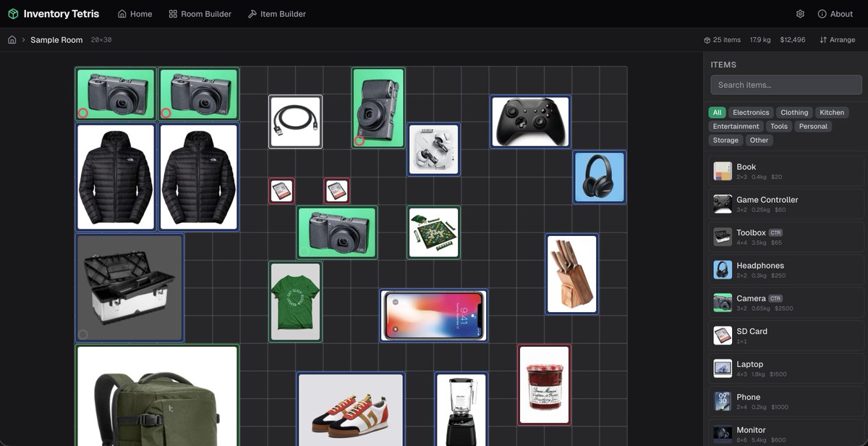This screenshot has width=868, height=446.
Task: Select the sneakers item on the grid
Action: [x=351, y=409]
